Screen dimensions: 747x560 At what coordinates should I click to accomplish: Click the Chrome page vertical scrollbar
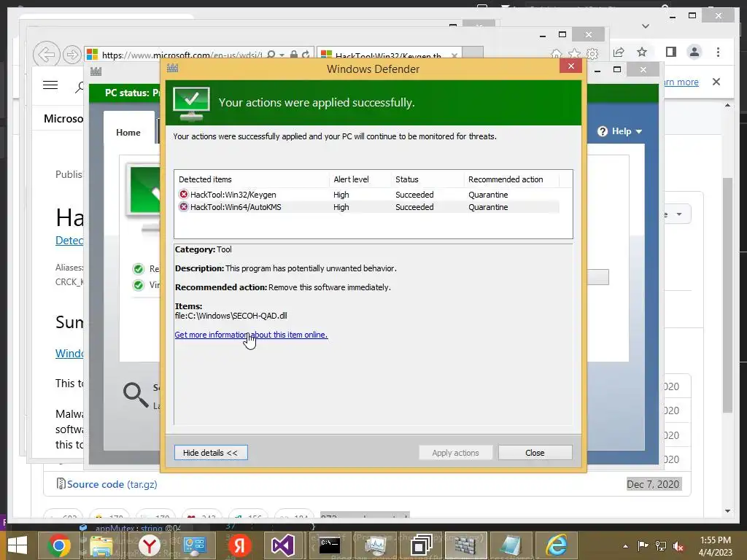coord(727,295)
